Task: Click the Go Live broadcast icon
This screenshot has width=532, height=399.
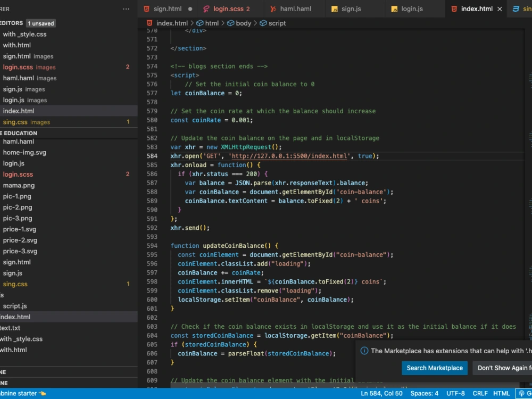Action: [521, 394]
